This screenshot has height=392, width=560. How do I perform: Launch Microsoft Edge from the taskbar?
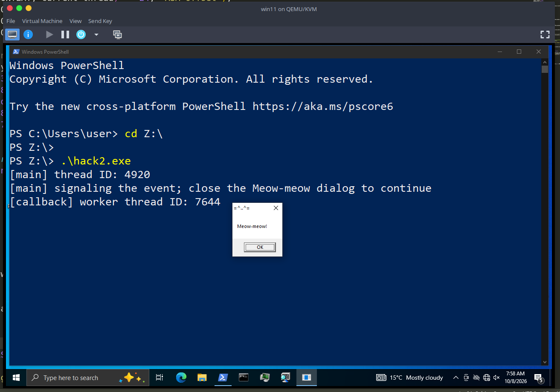coord(181,378)
